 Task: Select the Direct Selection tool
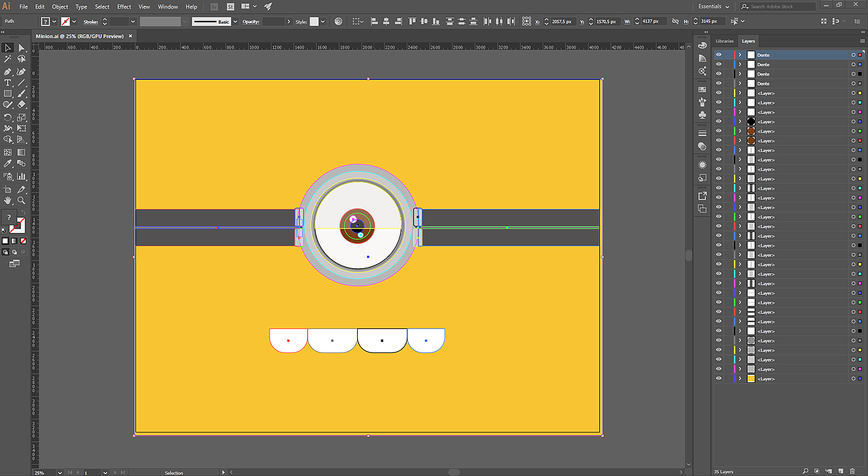pyautogui.click(x=21, y=48)
